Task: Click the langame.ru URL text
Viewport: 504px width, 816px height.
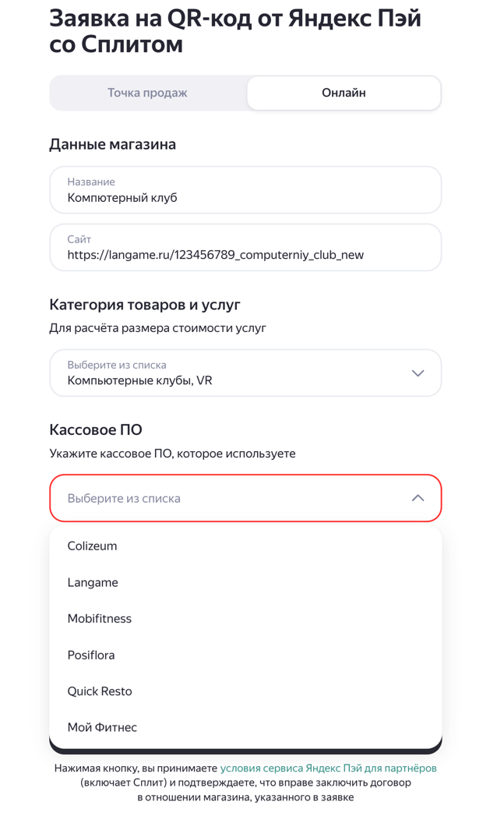Action: [215, 255]
